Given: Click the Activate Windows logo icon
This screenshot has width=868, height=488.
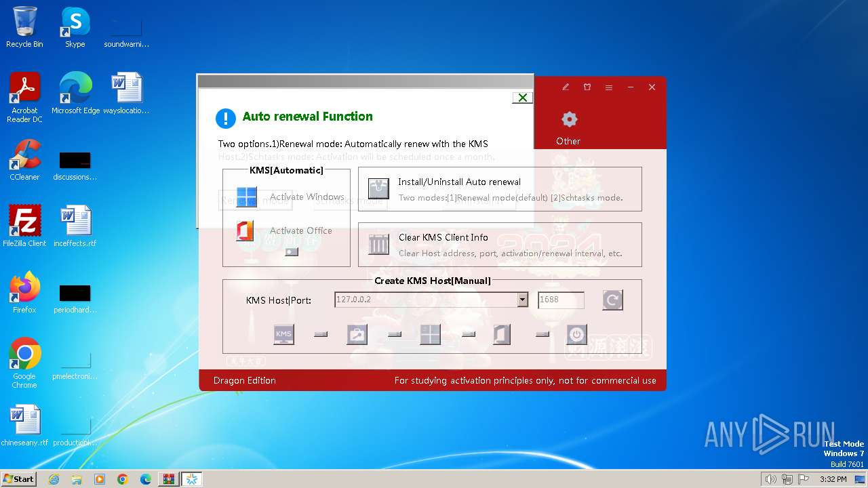Looking at the screenshot, I should [x=246, y=197].
